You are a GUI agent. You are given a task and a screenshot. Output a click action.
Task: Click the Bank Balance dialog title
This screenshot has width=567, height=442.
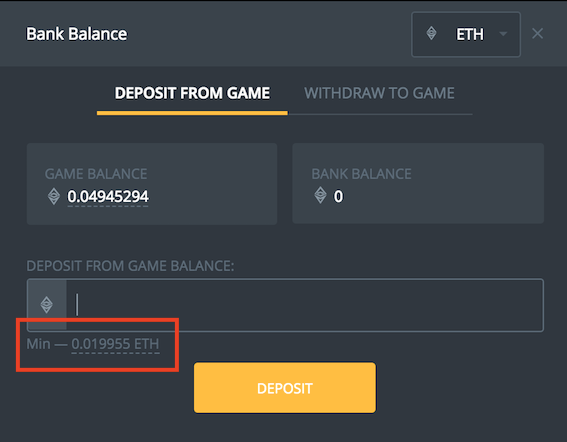tap(76, 34)
